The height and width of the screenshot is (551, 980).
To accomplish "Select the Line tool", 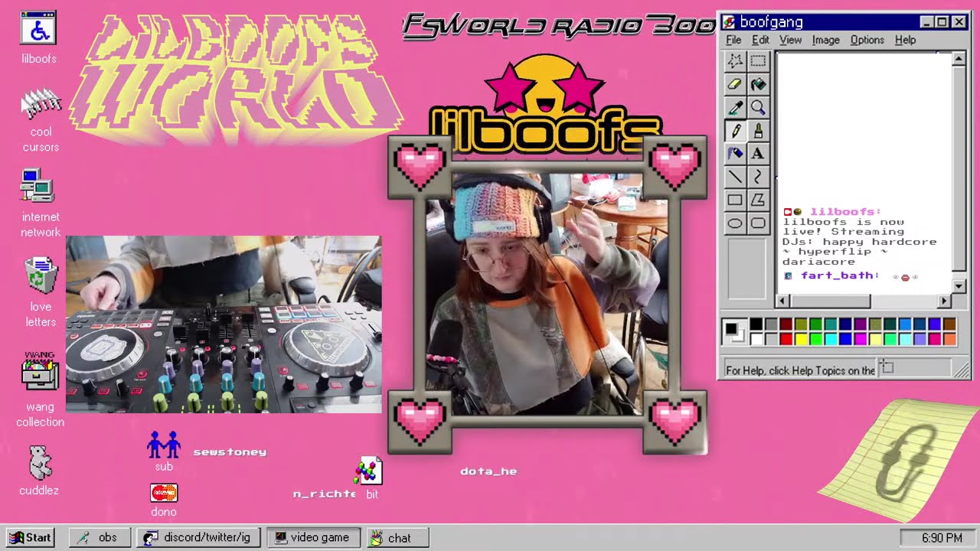I will (x=735, y=177).
